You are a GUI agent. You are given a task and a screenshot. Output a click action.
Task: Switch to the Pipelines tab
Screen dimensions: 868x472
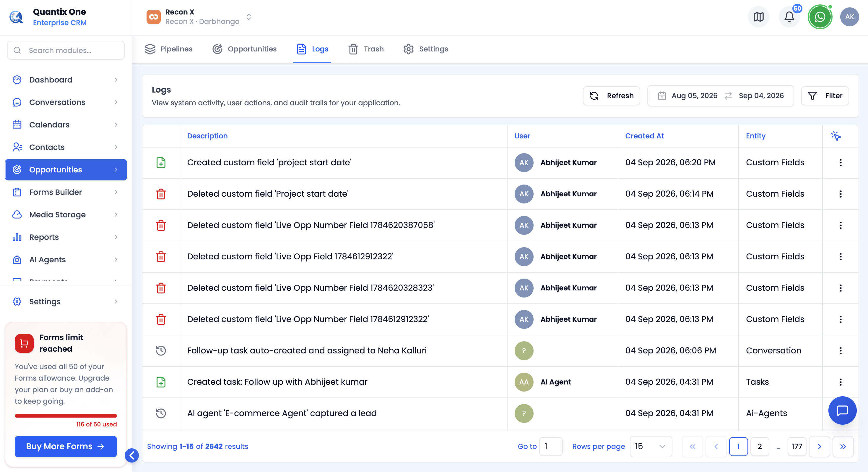click(168, 49)
